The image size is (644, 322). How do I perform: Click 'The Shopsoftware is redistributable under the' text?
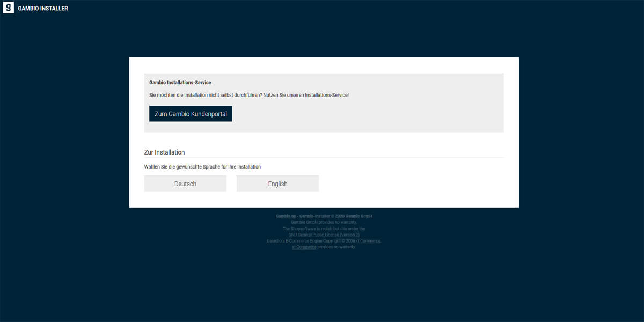tap(324, 229)
